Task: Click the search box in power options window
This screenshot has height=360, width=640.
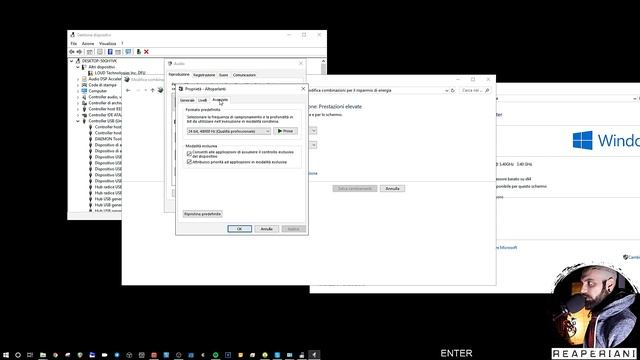Action: (475, 90)
